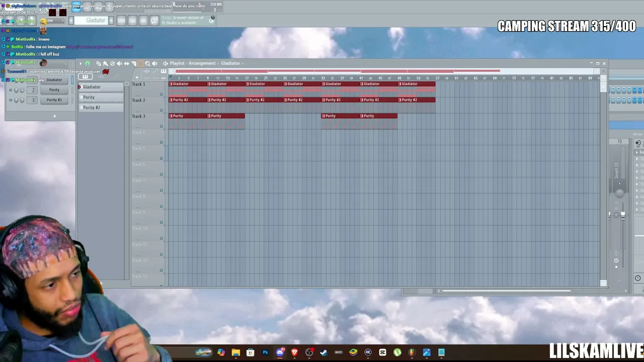Click the piano keys icon above pattern picker
The height and width of the screenshot is (362, 644).
pyautogui.click(x=85, y=76)
